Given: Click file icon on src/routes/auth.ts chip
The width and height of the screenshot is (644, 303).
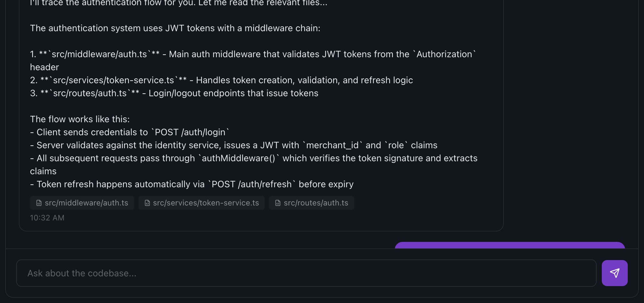Looking at the screenshot, I should [278, 203].
